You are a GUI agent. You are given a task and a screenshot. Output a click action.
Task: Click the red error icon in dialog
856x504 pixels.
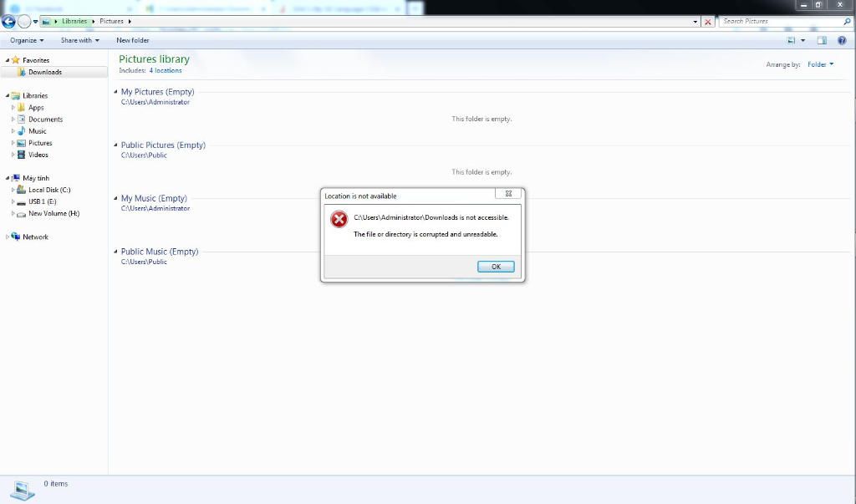click(x=339, y=220)
